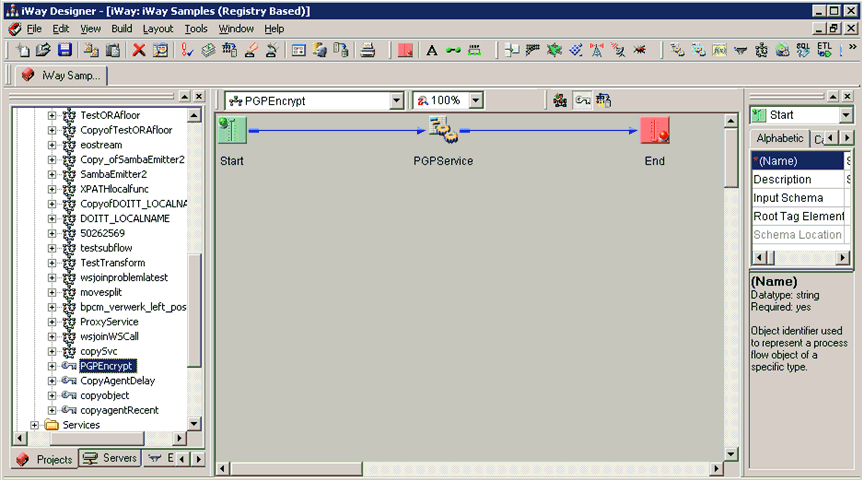Click the satellite dish listener icon
Viewport: 862px width, 480px height.
click(618, 51)
